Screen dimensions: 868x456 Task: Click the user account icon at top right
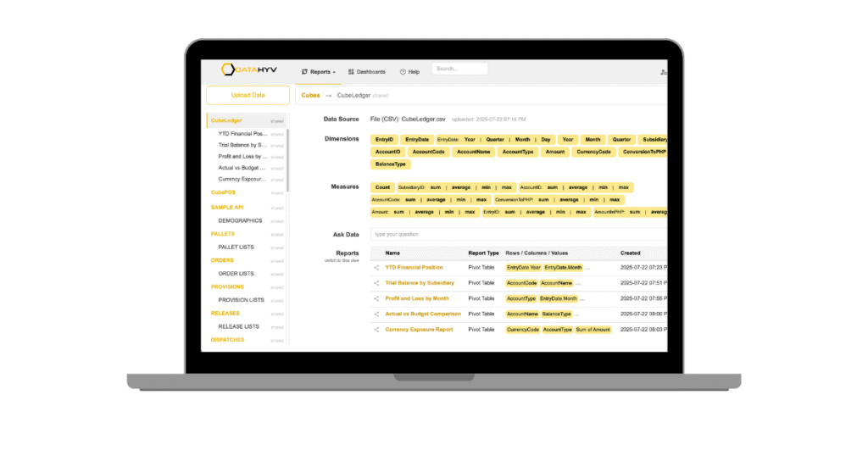point(663,72)
